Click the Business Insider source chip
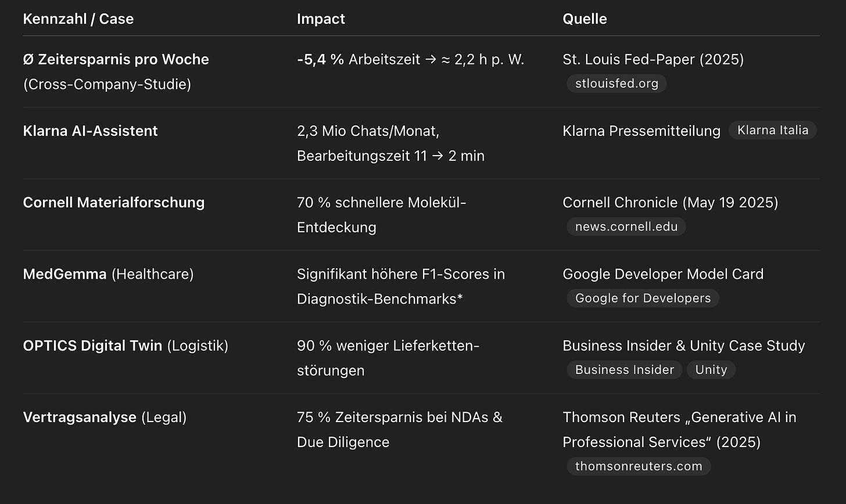Image resolution: width=846 pixels, height=504 pixels. (625, 369)
